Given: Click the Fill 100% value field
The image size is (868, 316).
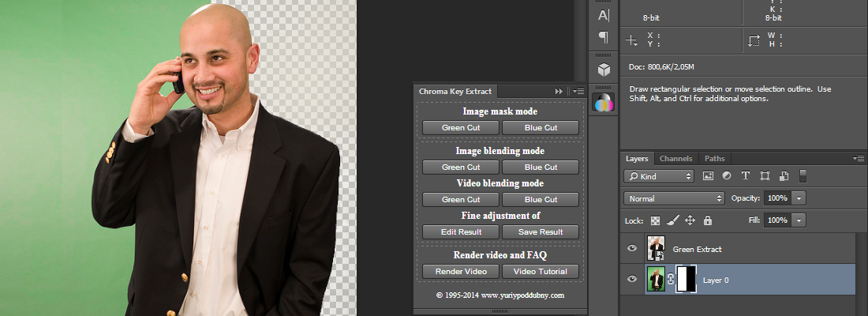Looking at the screenshot, I should 778,220.
